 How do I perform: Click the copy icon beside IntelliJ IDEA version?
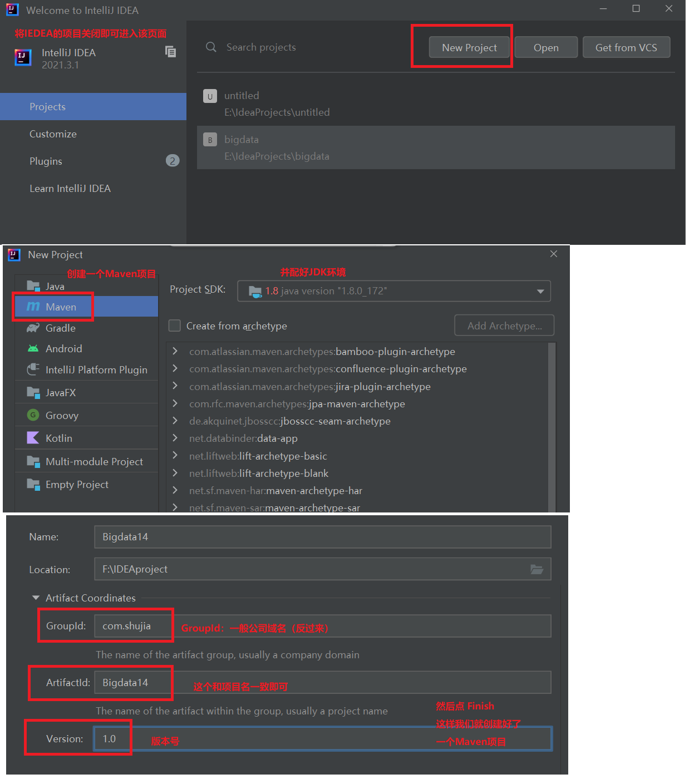point(171,52)
